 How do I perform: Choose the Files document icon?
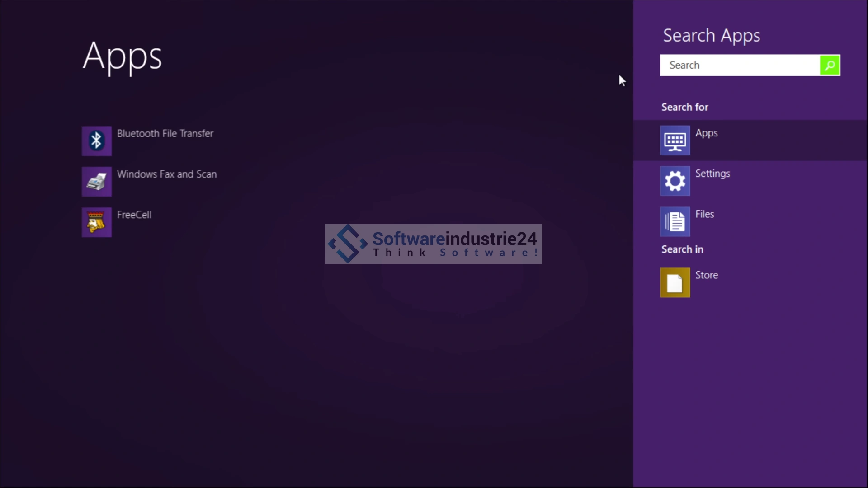675,222
